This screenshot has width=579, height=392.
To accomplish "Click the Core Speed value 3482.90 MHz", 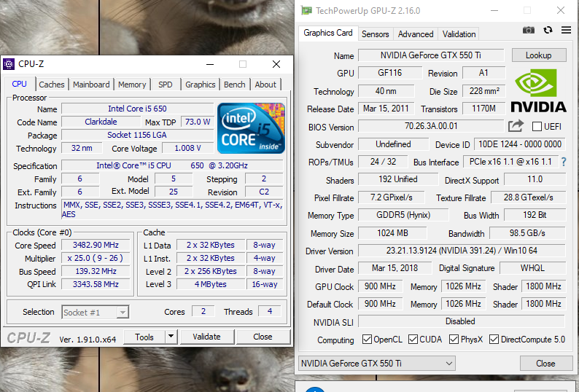I will coord(96,245).
